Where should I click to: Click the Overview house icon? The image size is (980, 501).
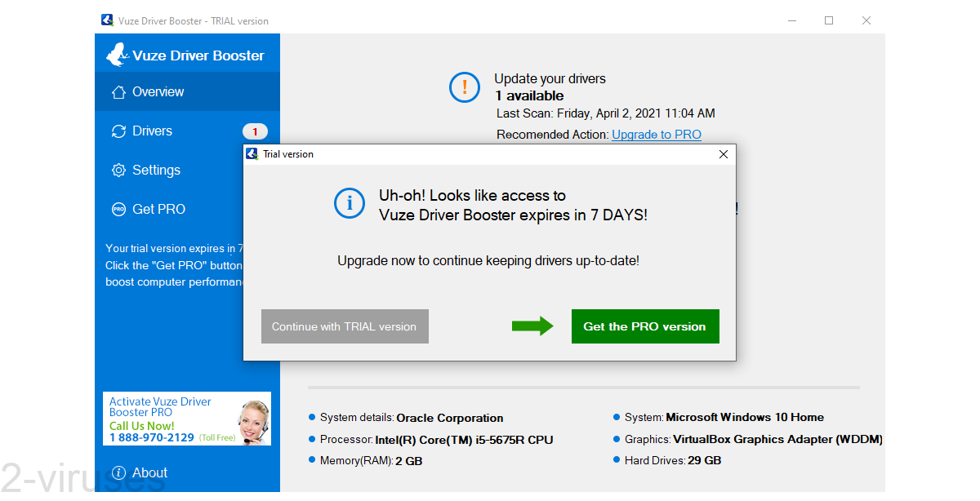click(118, 92)
